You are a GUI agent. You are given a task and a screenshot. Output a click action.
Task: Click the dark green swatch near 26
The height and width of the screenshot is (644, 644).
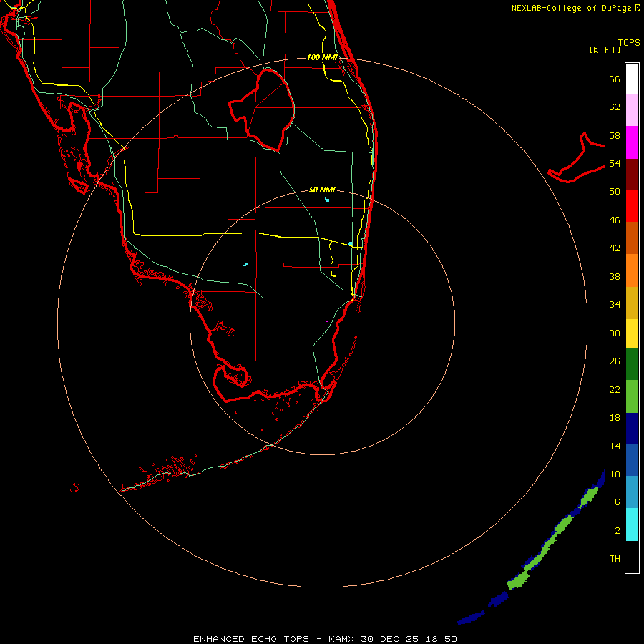coord(632,364)
